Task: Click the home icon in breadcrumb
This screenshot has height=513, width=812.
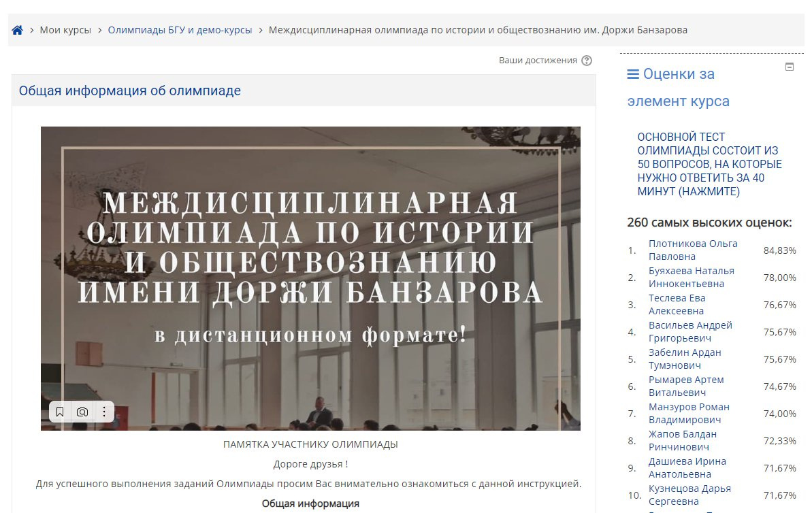Action: pos(18,30)
